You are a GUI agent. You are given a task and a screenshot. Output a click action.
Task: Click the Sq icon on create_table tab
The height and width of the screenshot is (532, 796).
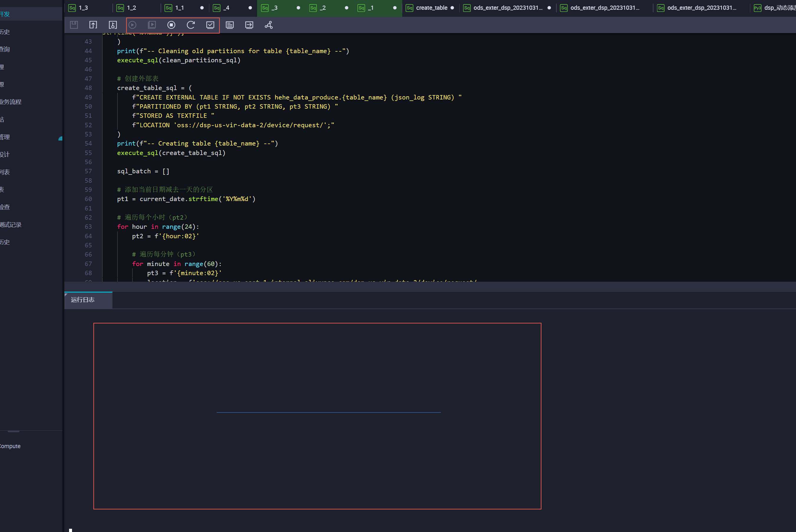[409, 8]
